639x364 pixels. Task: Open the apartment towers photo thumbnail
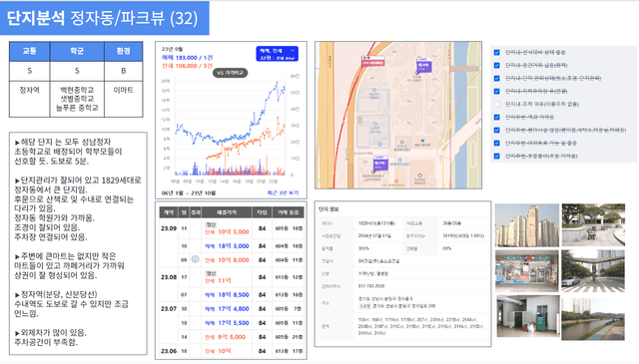(527, 225)
